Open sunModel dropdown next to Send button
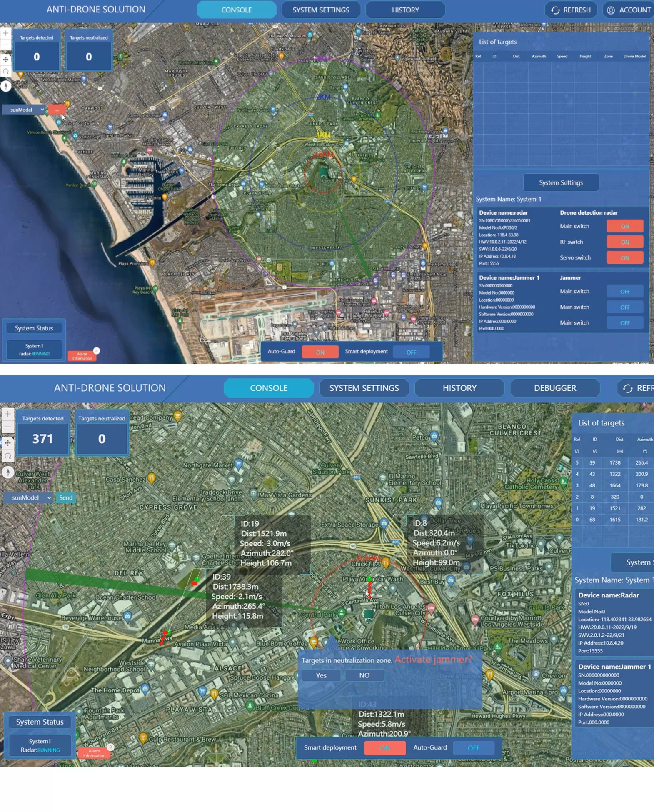The image size is (654, 812). (x=28, y=497)
